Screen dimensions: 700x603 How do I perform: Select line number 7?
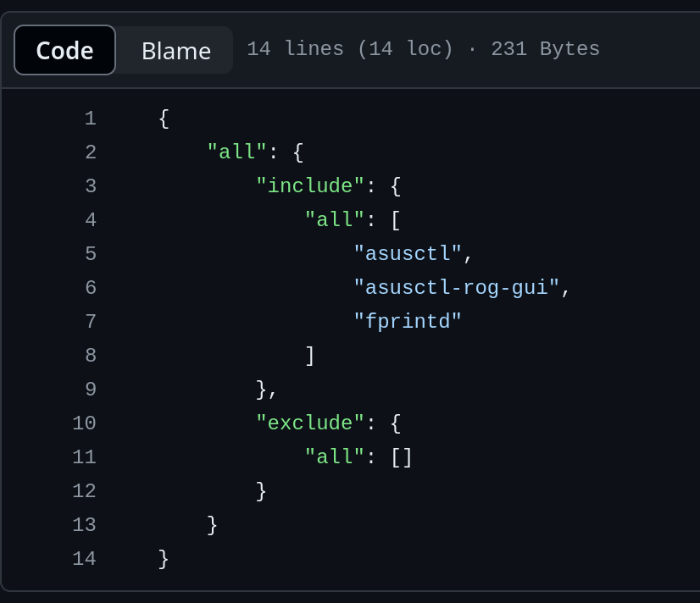pos(90,322)
